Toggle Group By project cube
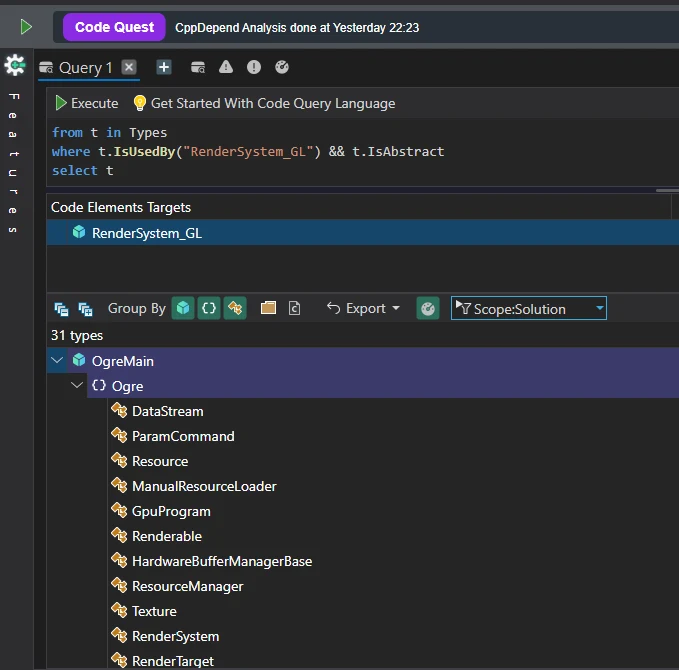The width and height of the screenshot is (679, 670). coord(183,308)
